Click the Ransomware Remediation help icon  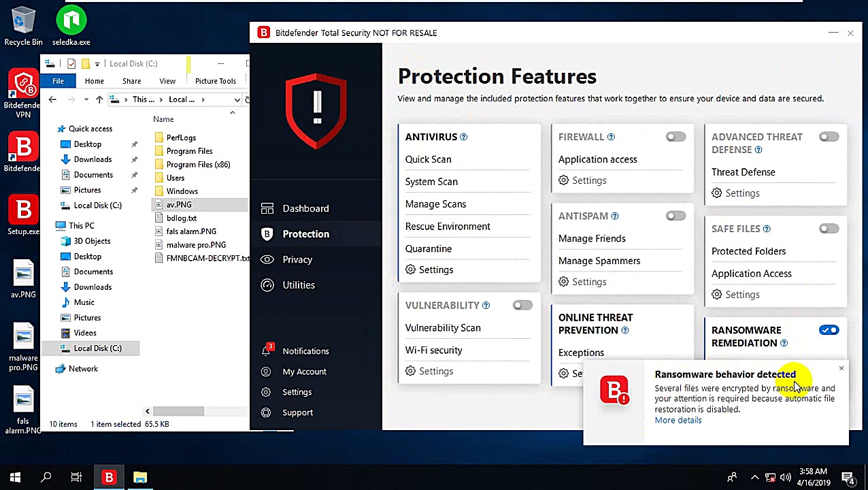point(784,343)
